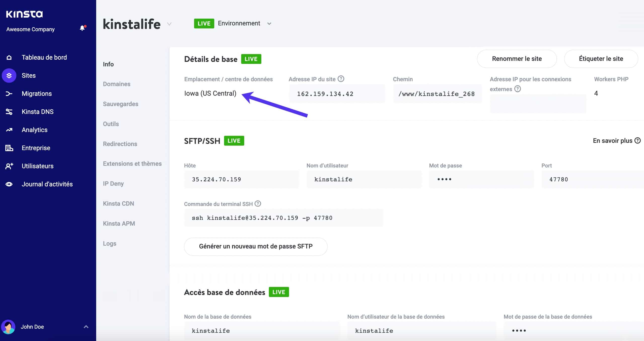Open the Utilisateurs section
Viewport: 644px width, 341px height.
37,166
